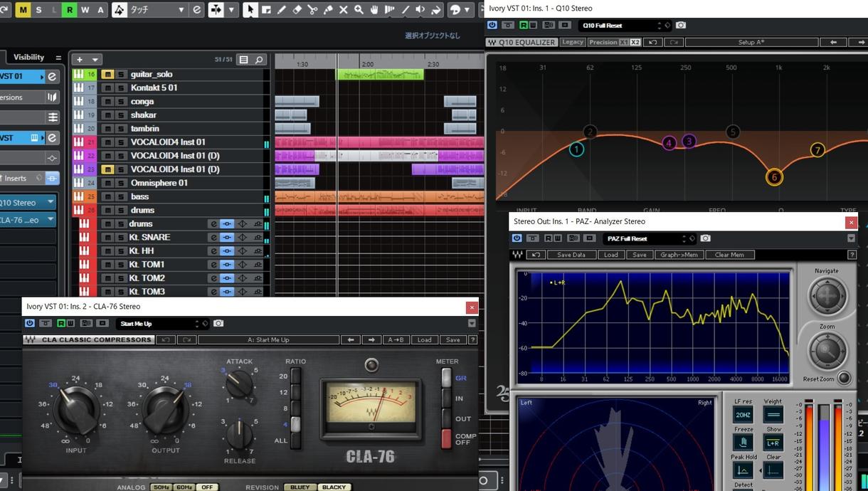Click the camera snapshot icon in CLA-76
Screen dimensions: 868x491
tap(218, 323)
